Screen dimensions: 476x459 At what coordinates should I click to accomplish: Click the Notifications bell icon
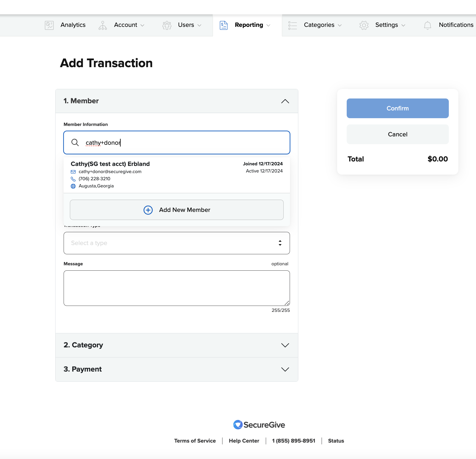427,25
